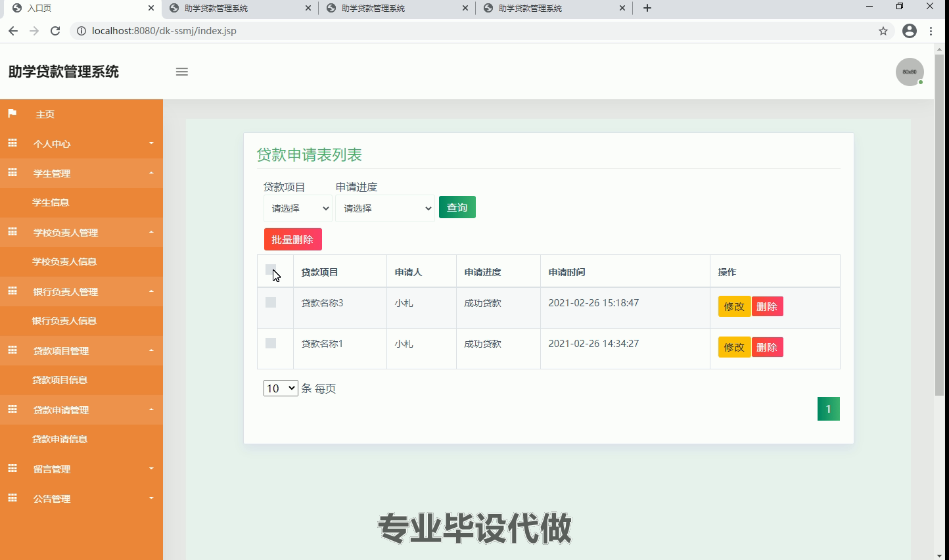Open the 申请进度 filter dropdown

[385, 208]
